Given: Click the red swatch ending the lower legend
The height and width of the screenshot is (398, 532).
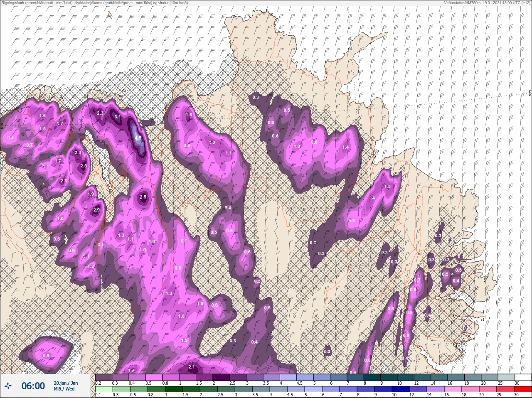Looking at the screenshot, I should pos(523,389).
